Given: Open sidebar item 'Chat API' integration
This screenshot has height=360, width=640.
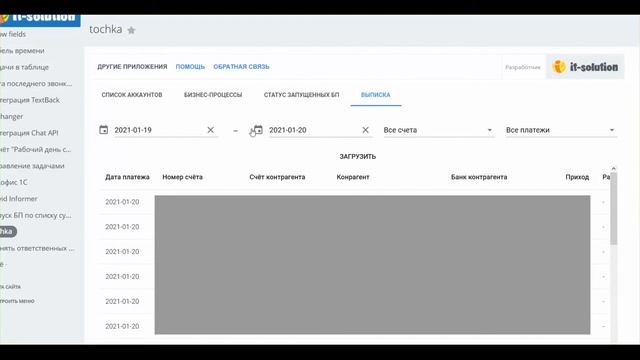Looking at the screenshot, I should tap(29, 133).
